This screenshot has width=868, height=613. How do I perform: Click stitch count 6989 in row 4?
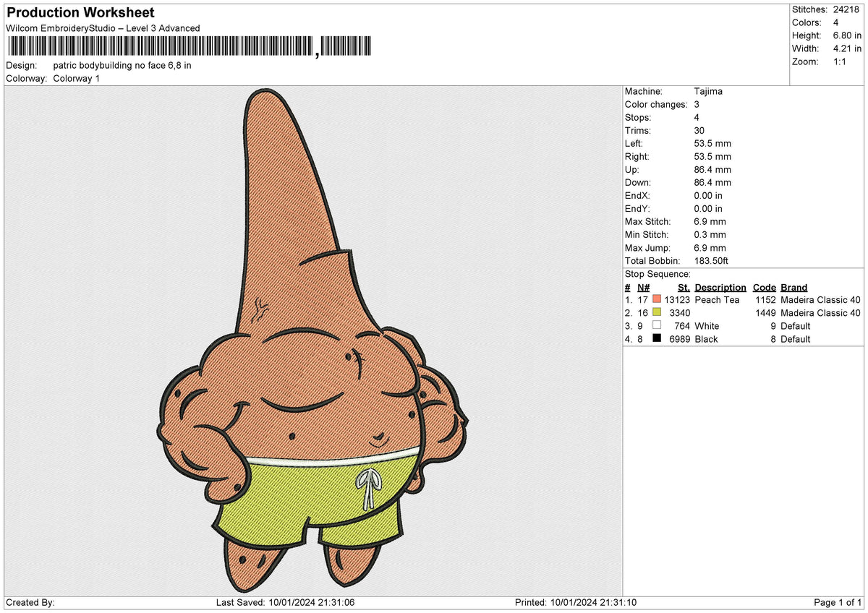click(x=680, y=339)
